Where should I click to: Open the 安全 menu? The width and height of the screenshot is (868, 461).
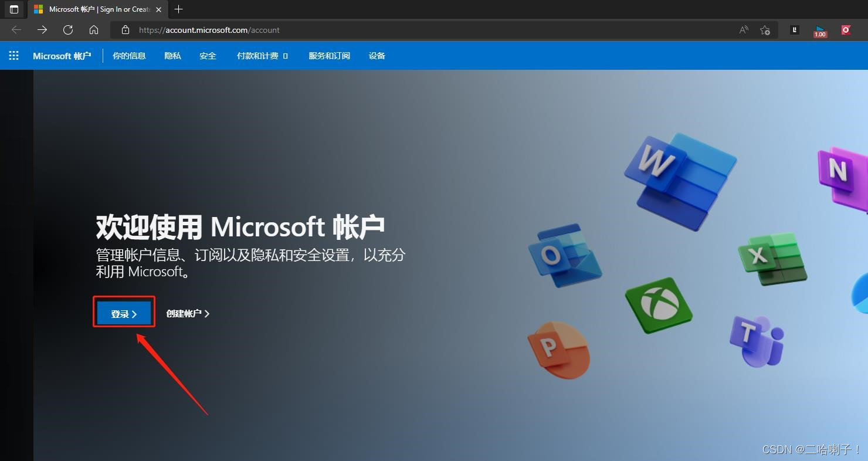pyautogui.click(x=208, y=56)
